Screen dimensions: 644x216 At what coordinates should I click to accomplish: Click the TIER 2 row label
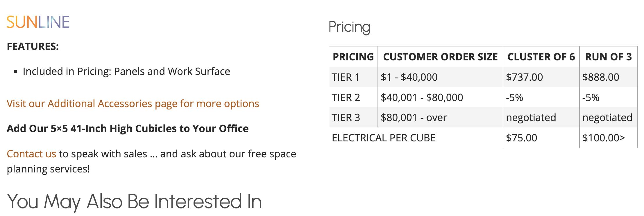[346, 98]
